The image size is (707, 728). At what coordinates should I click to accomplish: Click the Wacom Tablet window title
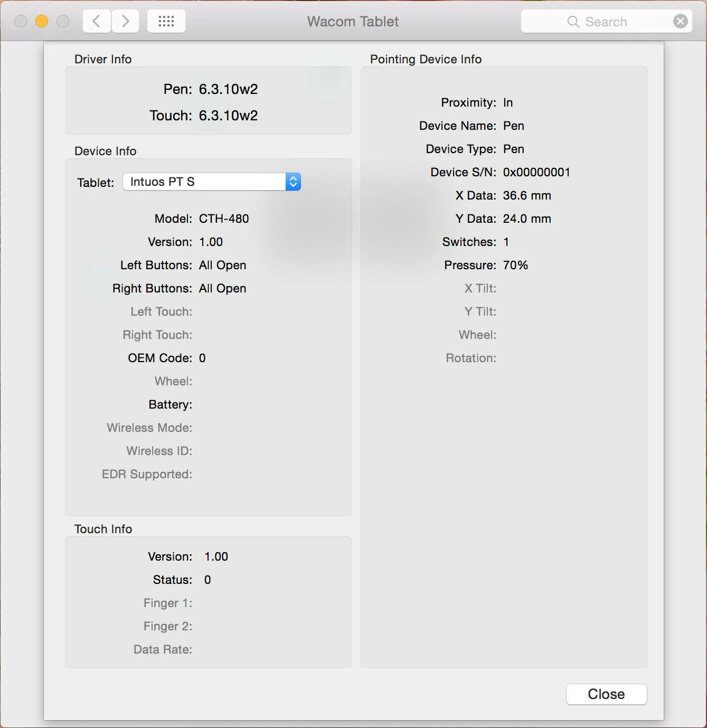(x=353, y=21)
